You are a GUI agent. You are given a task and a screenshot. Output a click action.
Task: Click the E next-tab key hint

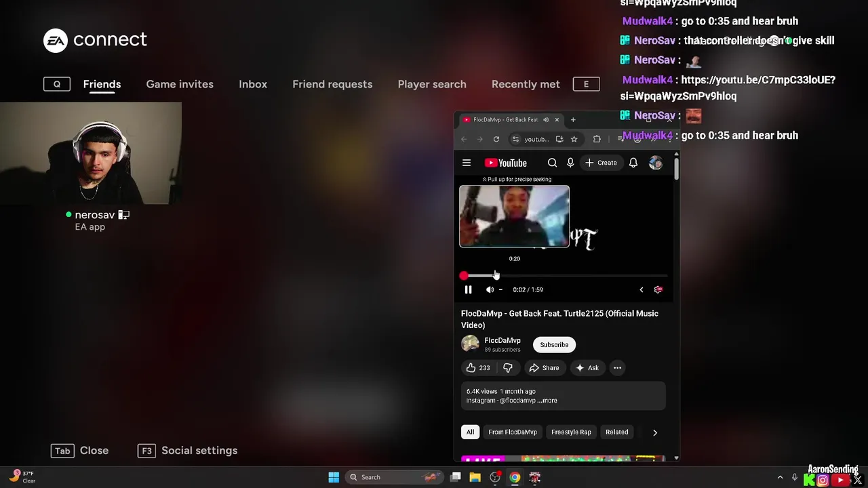pos(586,84)
